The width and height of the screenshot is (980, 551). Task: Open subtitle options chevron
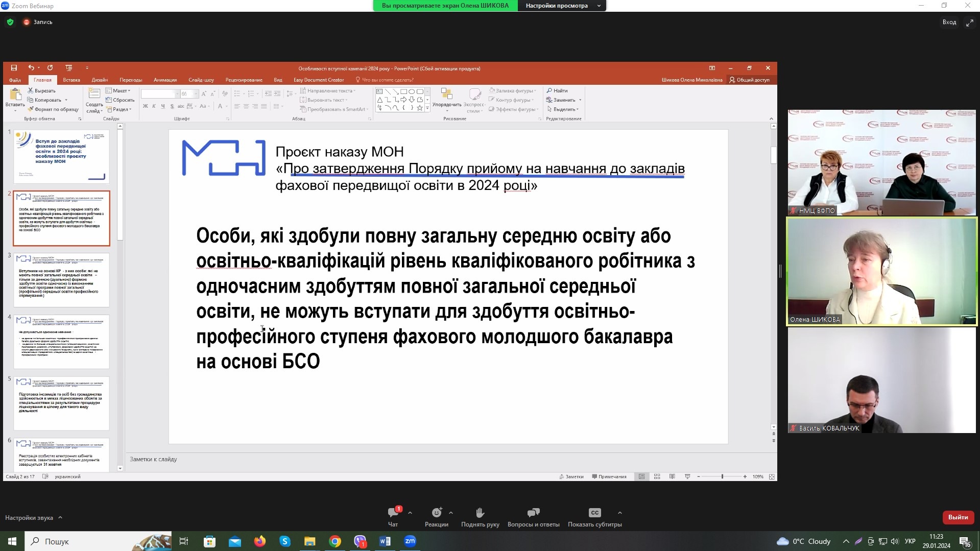click(619, 513)
